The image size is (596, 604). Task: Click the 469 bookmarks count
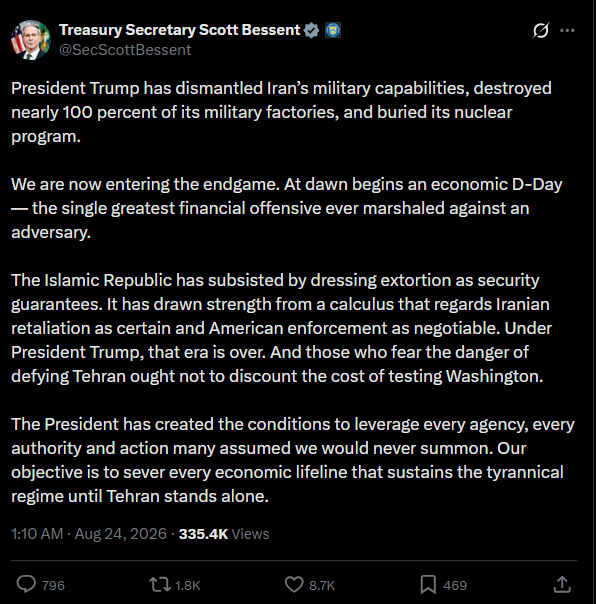(x=455, y=586)
